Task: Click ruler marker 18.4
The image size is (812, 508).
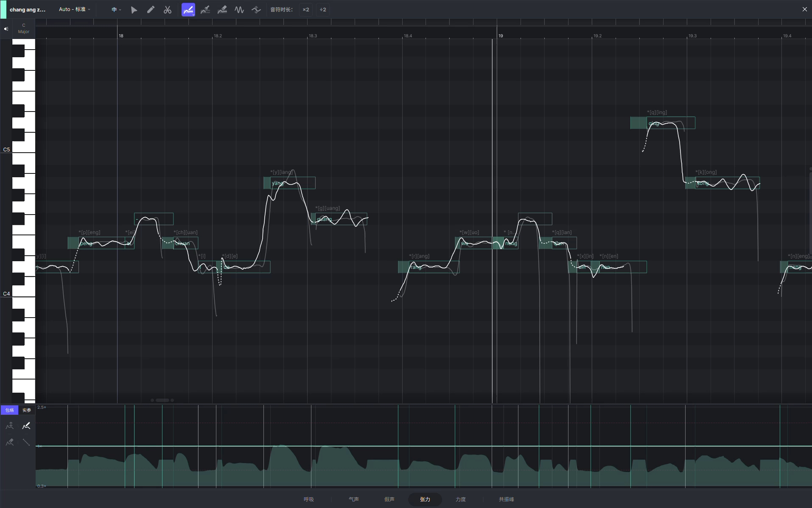Action: coord(408,36)
